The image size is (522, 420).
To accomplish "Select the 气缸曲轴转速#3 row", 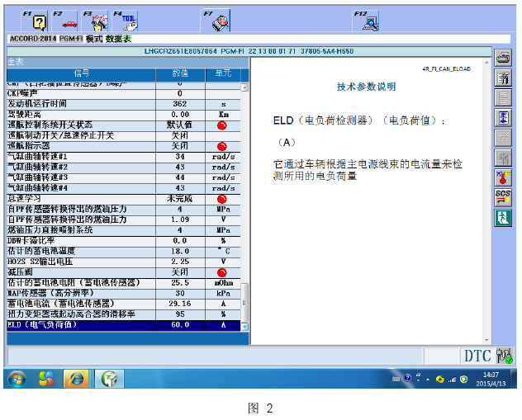I will pos(124,178).
